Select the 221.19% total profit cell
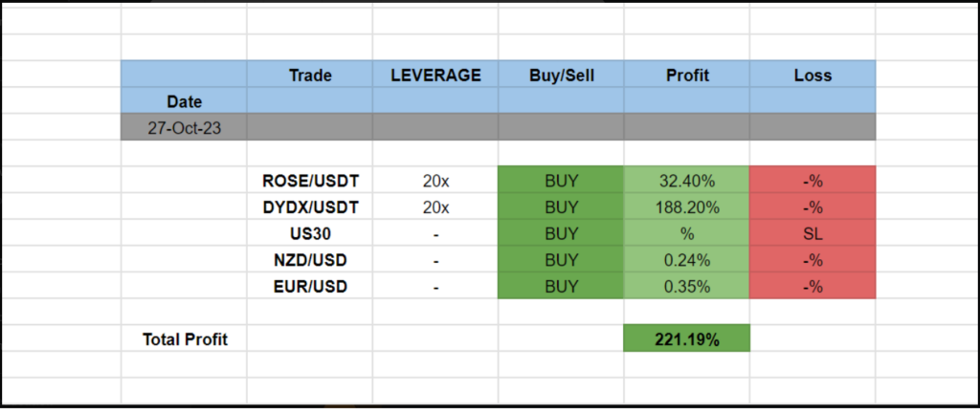Image resolution: width=980 pixels, height=413 pixels. point(686,338)
